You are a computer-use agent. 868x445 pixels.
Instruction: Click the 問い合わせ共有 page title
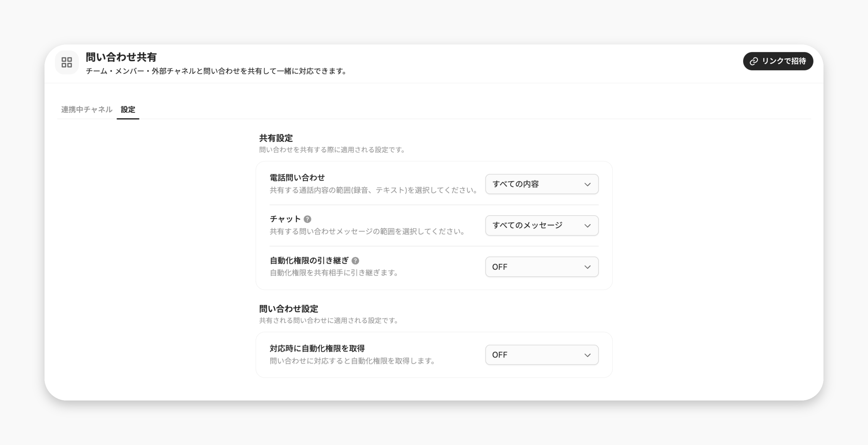coord(121,57)
